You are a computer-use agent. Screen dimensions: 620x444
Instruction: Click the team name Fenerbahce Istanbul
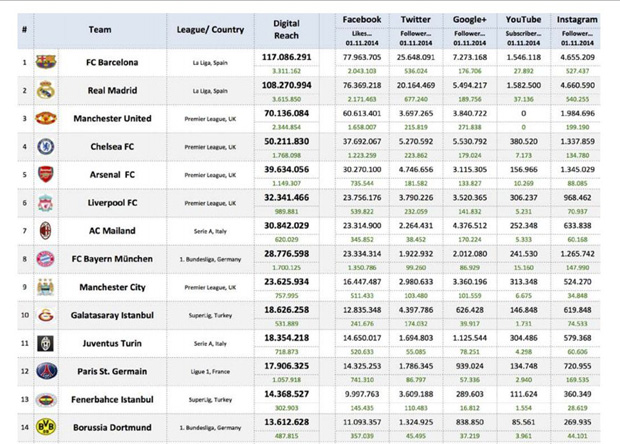click(112, 400)
